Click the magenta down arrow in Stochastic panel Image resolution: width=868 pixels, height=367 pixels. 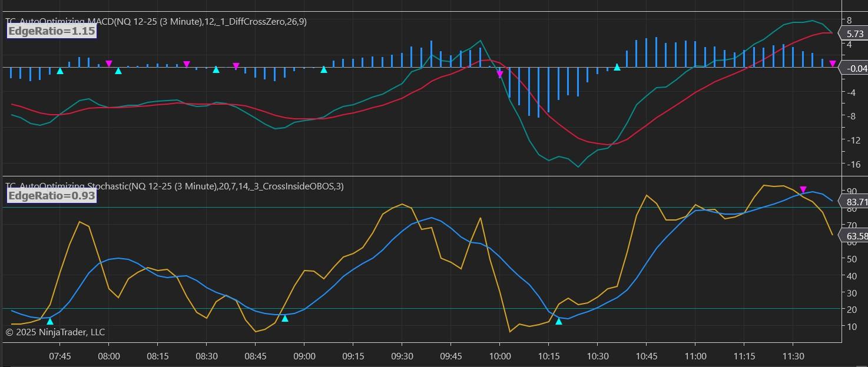pyautogui.click(x=803, y=190)
